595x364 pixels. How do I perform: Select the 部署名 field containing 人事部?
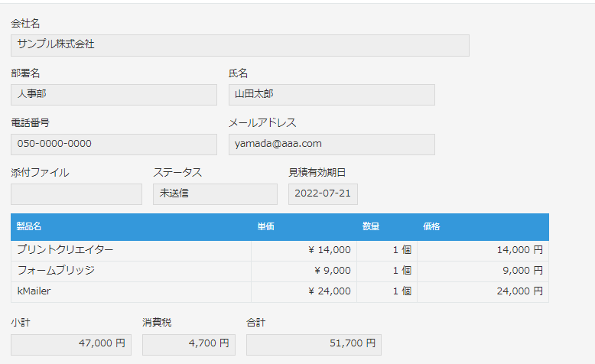(x=113, y=94)
